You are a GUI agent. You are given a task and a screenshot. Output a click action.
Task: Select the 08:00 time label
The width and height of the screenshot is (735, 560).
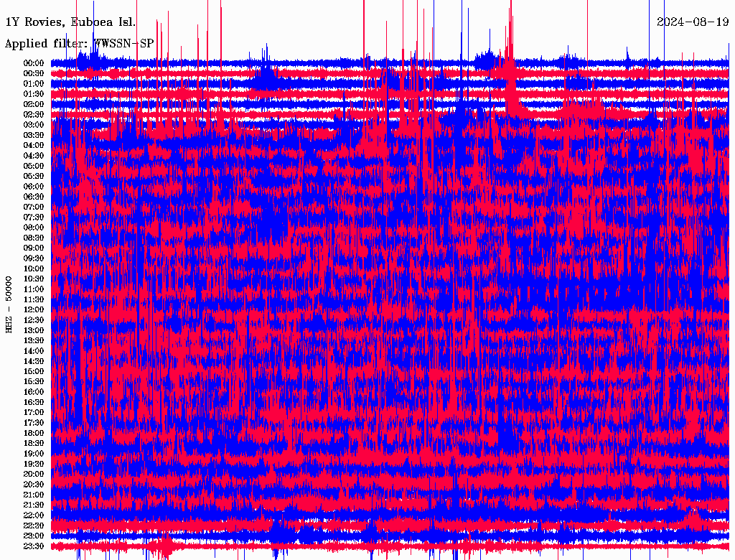34,228
